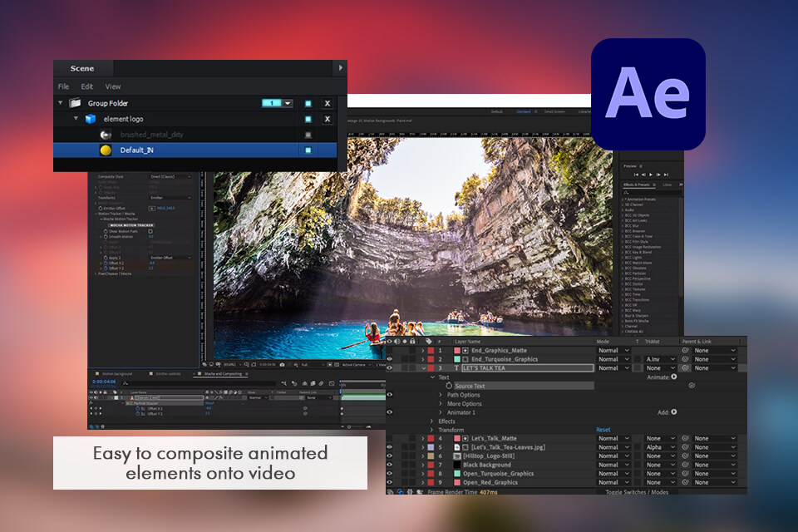Image resolution: width=798 pixels, height=532 pixels.
Task: Click the 0:00:04:06 current time display
Action: click(x=104, y=382)
